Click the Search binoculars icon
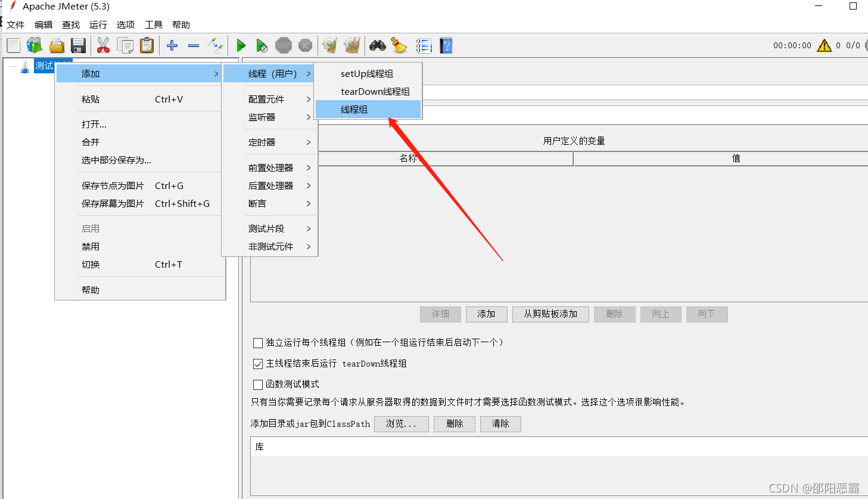 [x=377, y=45]
